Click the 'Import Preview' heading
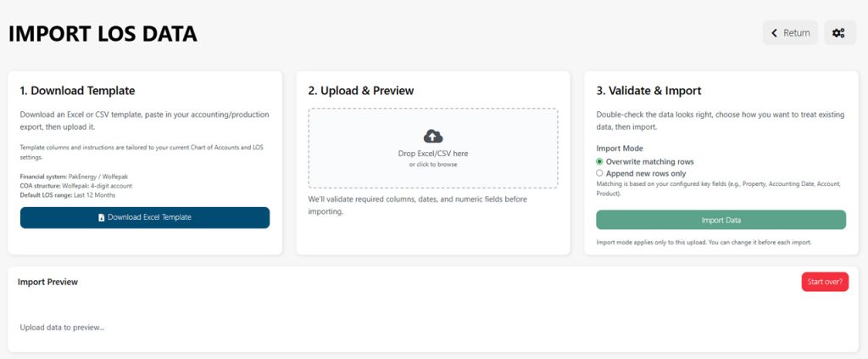Viewport: 868px width, 359px height. pyautogui.click(x=47, y=282)
